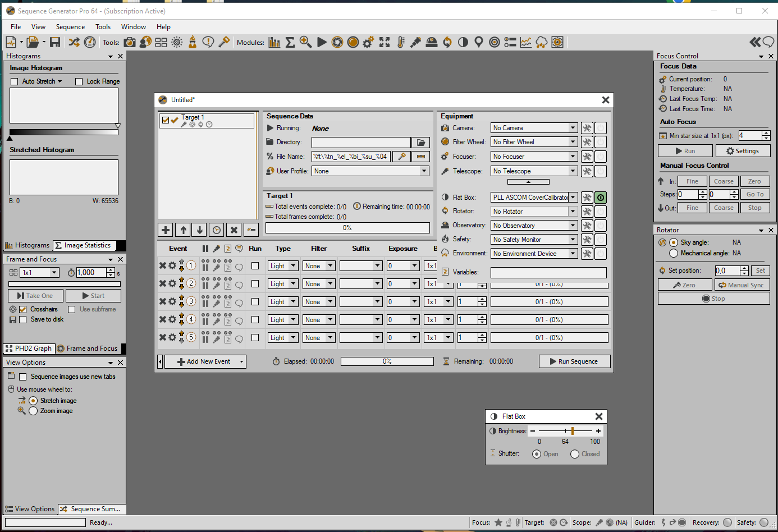The image size is (778, 532).
Task: Open the Tools menu
Action: tap(103, 27)
